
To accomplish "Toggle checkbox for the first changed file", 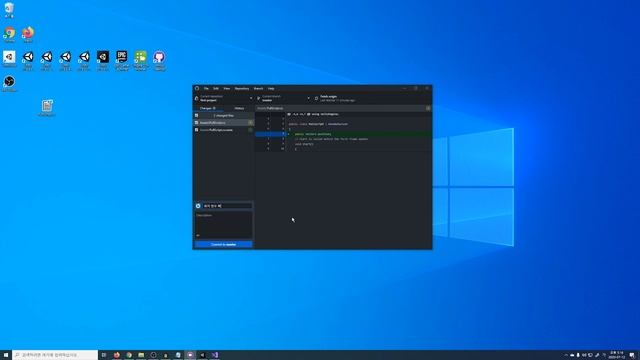I will 196,122.
